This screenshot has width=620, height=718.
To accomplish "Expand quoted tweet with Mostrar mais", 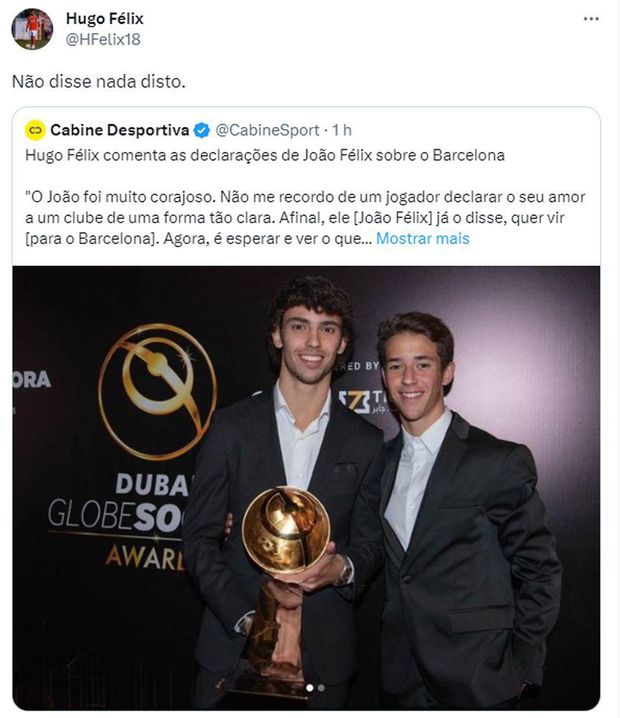I will 423,239.
